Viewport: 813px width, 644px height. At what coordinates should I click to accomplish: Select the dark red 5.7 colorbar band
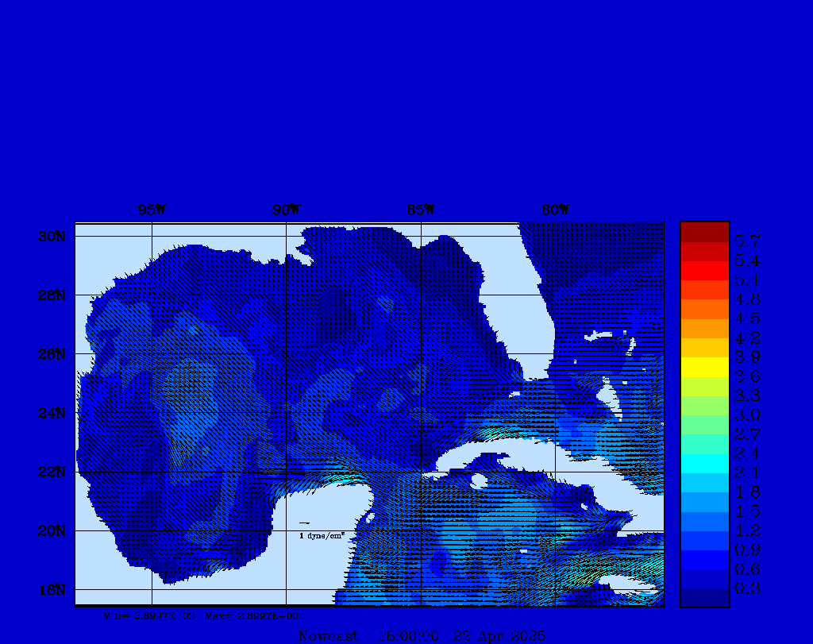[704, 231]
